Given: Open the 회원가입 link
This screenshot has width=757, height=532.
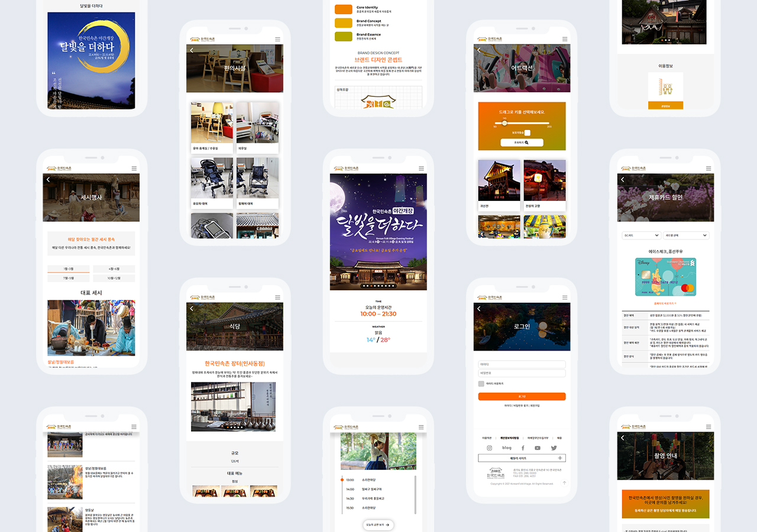Looking at the screenshot, I should (x=535, y=406).
